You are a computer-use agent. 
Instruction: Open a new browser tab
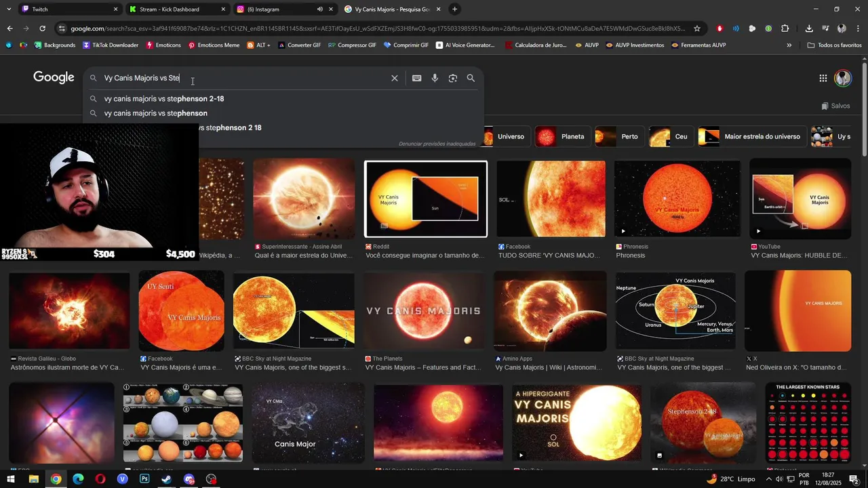click(454, 9)
